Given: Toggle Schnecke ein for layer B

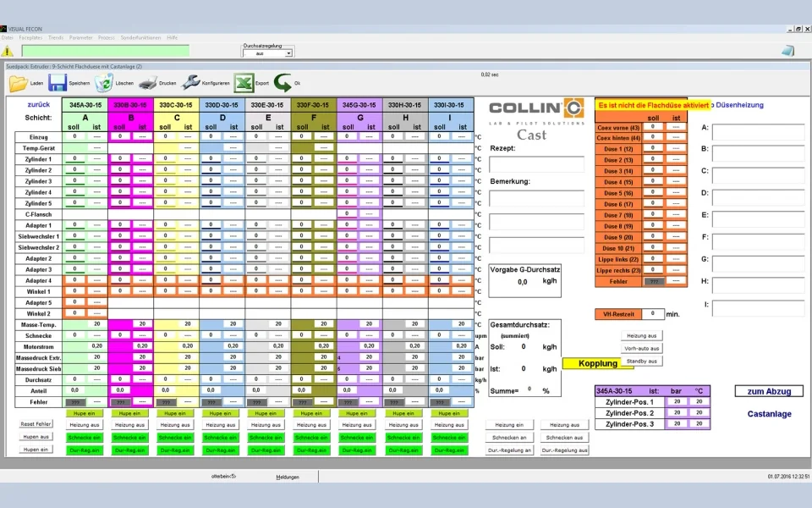Looking at the screenshot, I should click(129, 438).
